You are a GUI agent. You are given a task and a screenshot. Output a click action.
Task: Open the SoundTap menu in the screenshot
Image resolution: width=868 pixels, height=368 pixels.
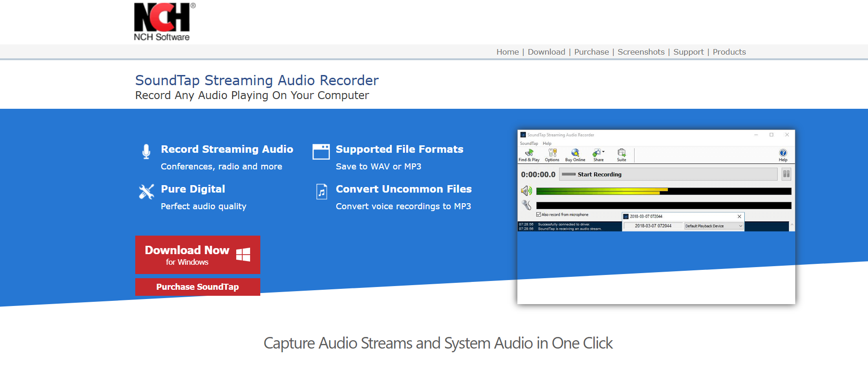click(529, 143)
